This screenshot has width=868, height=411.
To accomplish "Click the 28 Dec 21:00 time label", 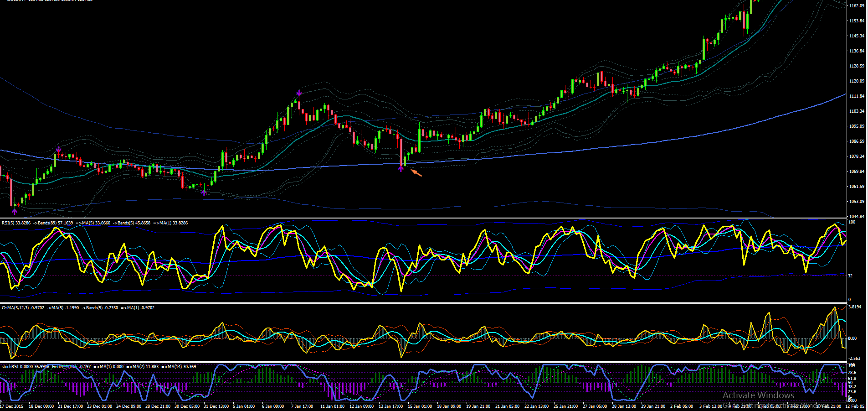I will click(158, 406).
